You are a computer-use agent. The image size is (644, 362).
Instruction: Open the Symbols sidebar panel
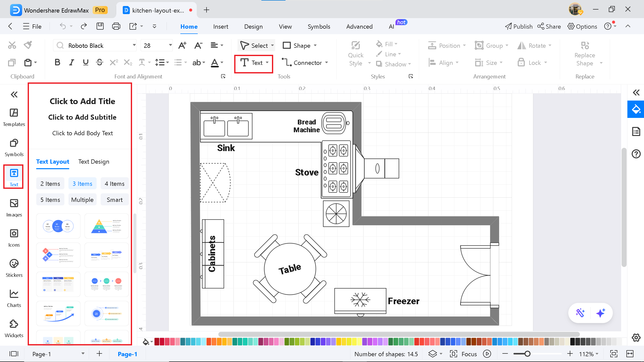click(x=14, y=148)
